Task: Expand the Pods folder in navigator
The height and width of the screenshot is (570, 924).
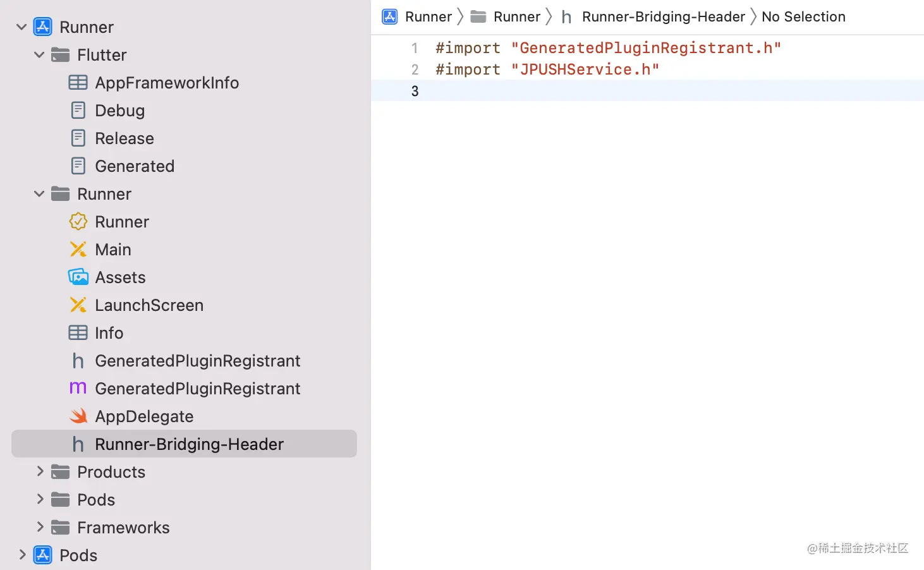Action: point(39,499)
